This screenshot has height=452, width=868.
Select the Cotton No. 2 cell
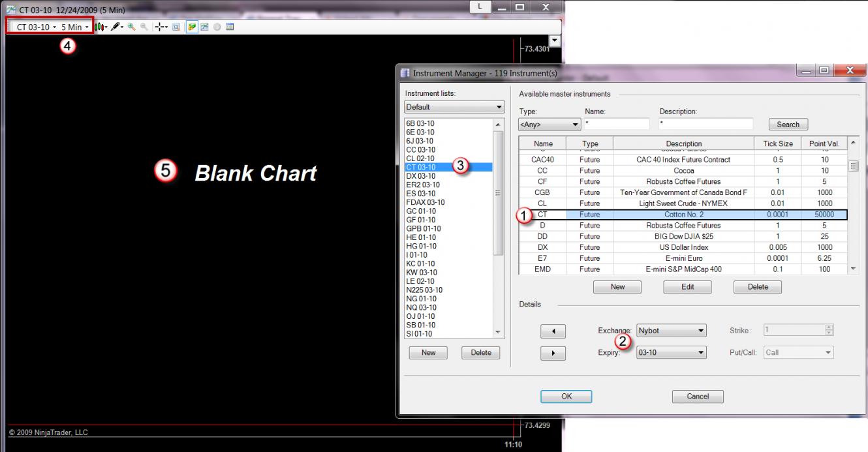683,215
